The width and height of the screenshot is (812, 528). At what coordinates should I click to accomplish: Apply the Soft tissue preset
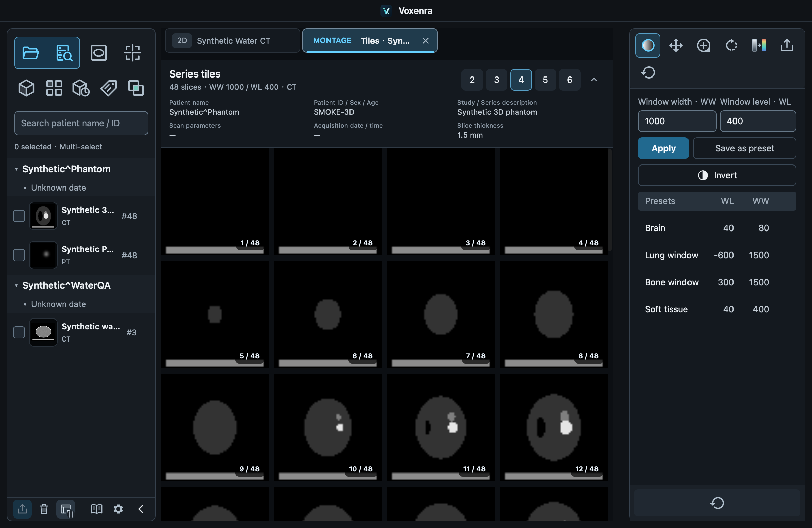[717, 309]
